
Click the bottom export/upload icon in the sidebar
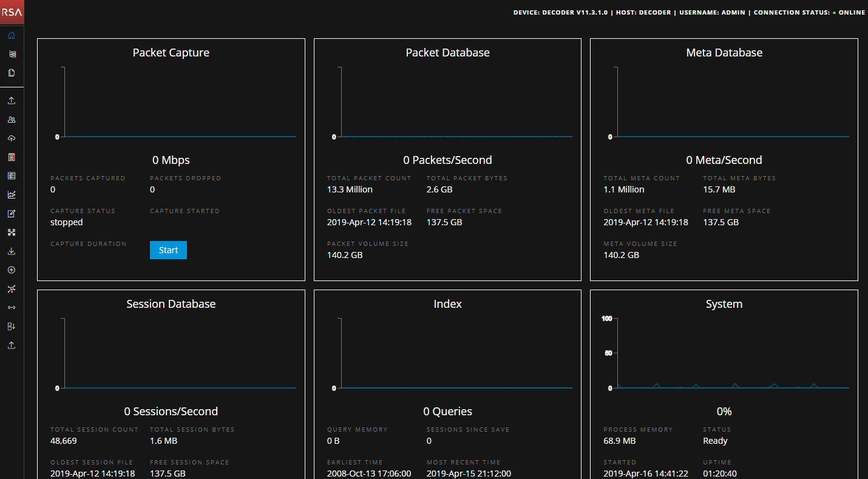point(11,345)
